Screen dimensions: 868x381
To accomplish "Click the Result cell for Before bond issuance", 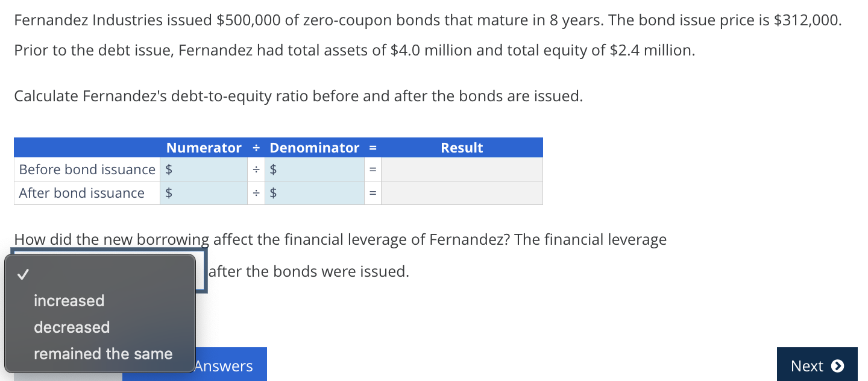I will [462, 169].
